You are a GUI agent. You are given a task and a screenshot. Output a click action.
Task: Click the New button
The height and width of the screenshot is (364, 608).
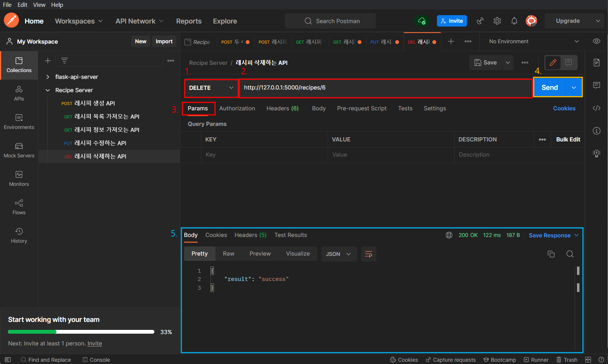141,41
